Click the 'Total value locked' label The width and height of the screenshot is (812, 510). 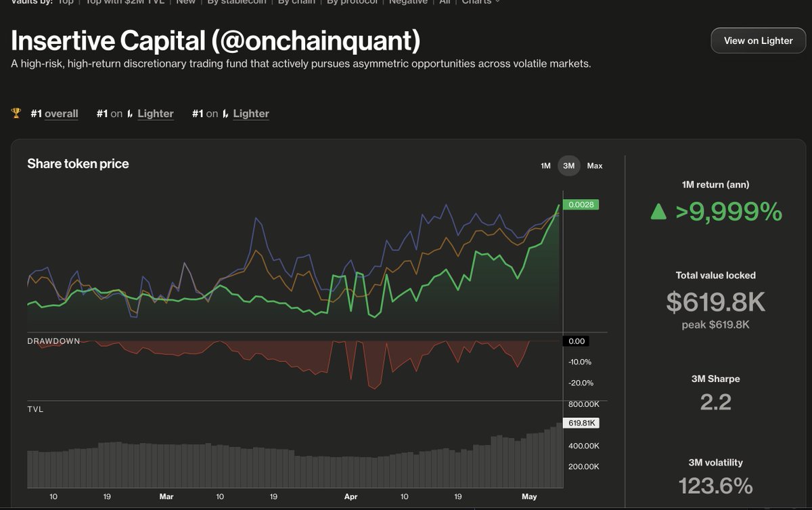(x=715, y=276)
